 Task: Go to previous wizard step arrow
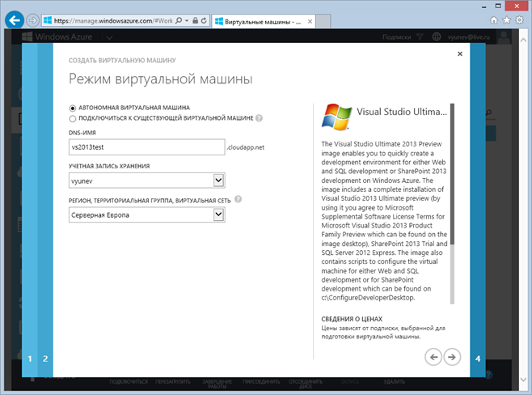click(x=433, y=357)
